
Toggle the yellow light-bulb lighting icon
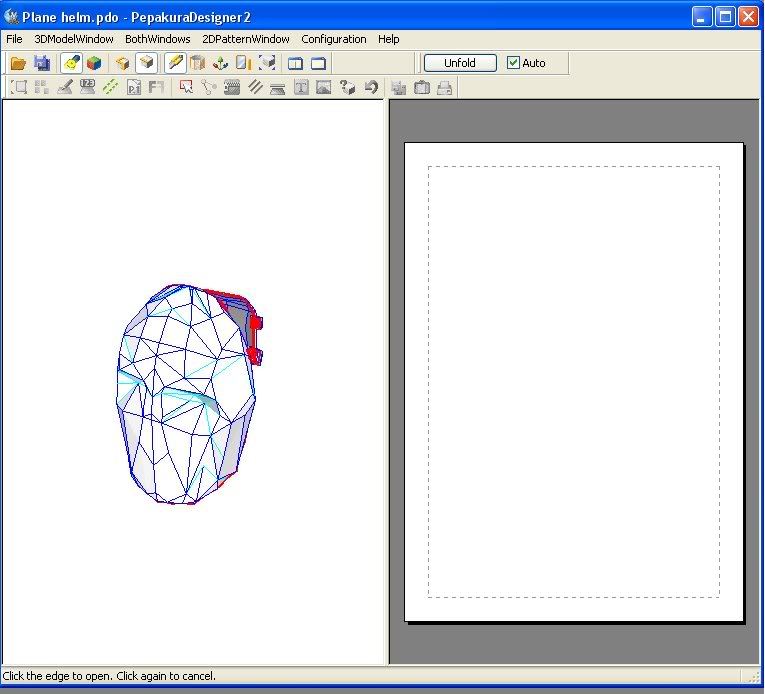(x=72, y=63)
